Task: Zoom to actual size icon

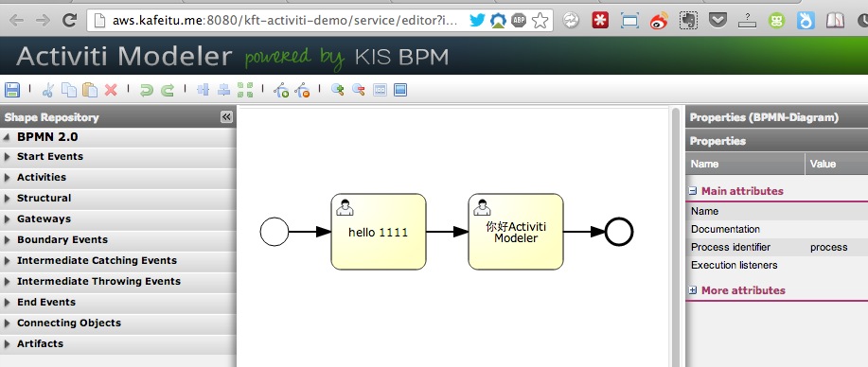Action: (x=380, y=90)
